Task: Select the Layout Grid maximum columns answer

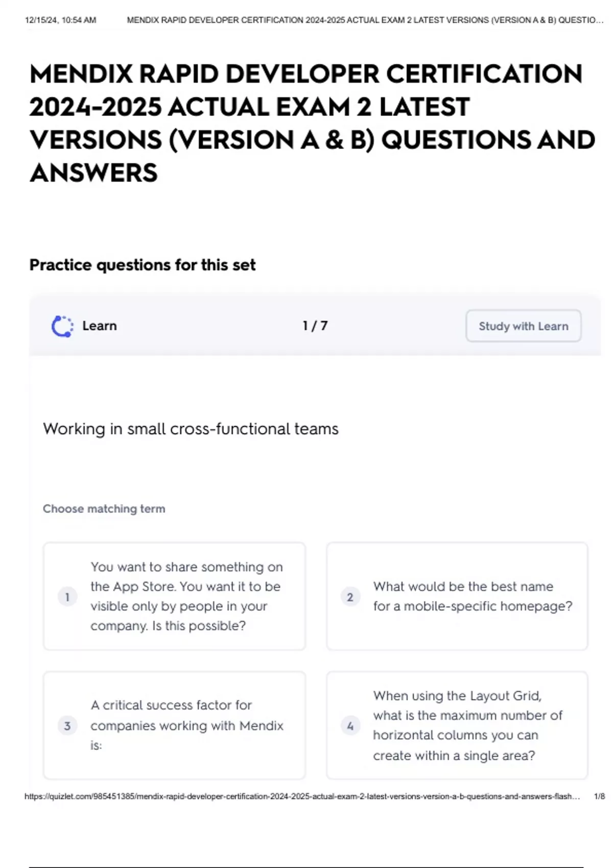Action: click(x=467, y=725)
